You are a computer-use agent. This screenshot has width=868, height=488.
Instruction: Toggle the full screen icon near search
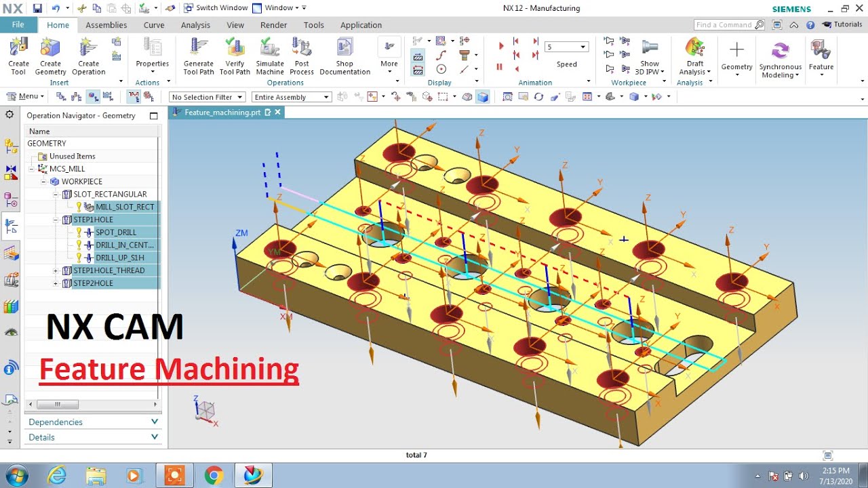click(776, 25)
